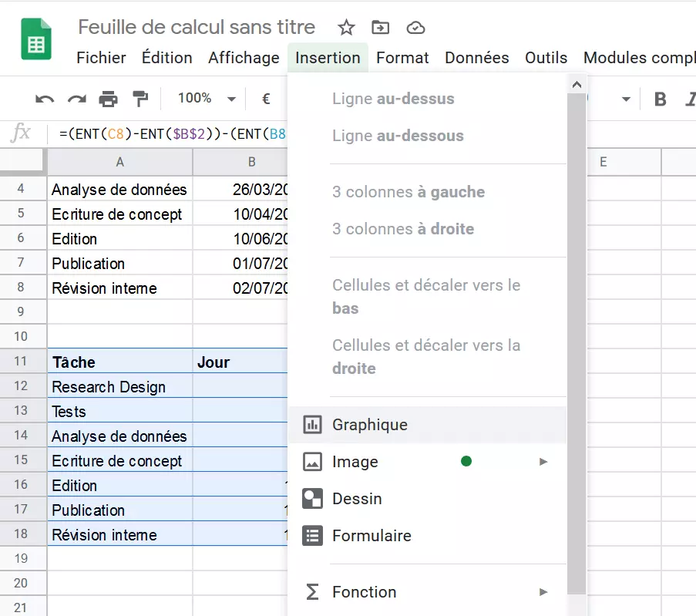
Task: Click the Graphique chart icon
Action: (x=312, y=425)
